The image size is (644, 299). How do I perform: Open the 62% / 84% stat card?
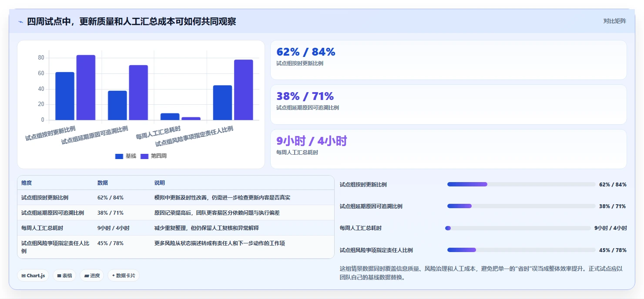(x=449, y=60)
